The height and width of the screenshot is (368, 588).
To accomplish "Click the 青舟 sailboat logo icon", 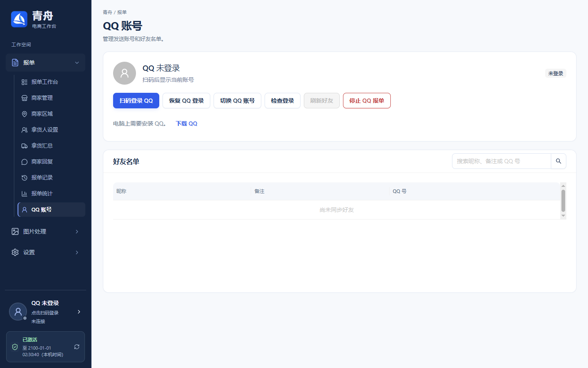I will (19, 19).
